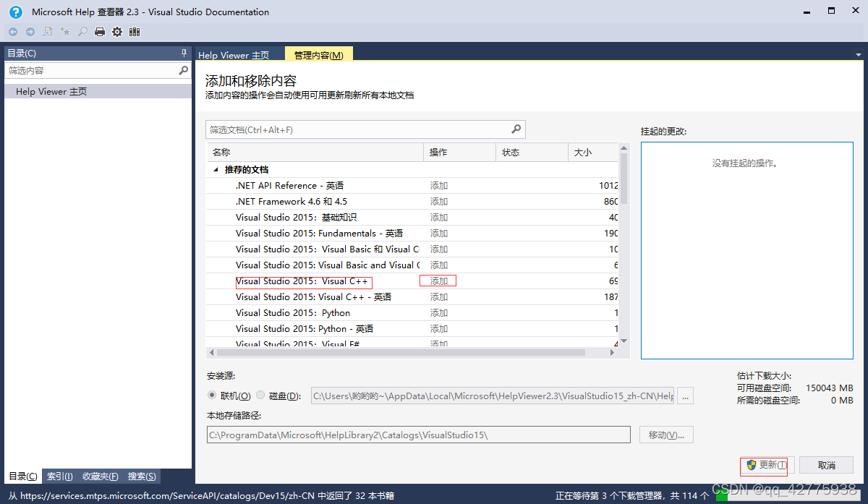The height and width of the screenshot is (504, 868).
Task: Add Visual Studio 2015: Python - 英语
Action: (439, 329)
